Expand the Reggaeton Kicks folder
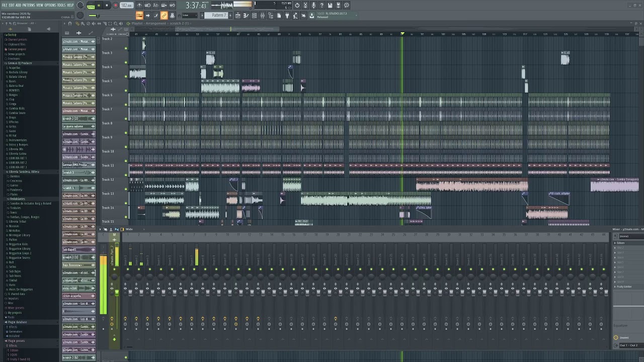 pos(19,244)
